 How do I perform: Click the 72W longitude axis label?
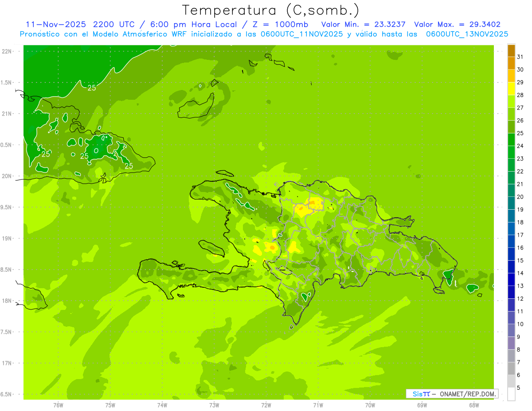click(266, 405)
